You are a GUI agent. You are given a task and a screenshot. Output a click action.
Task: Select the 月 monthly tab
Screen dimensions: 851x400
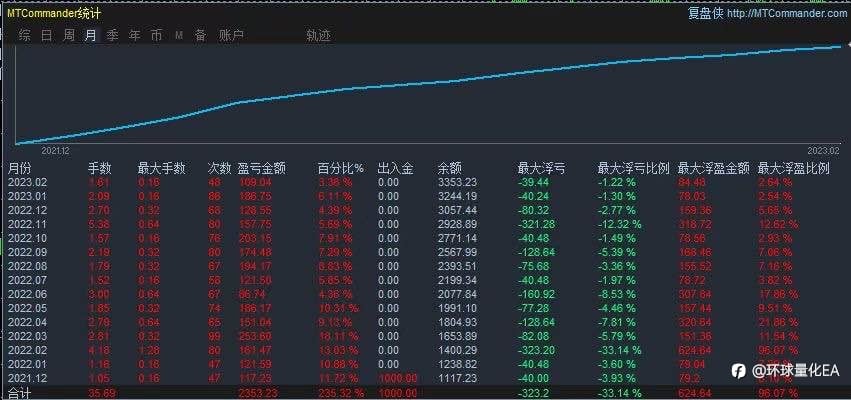click(91, 36)
